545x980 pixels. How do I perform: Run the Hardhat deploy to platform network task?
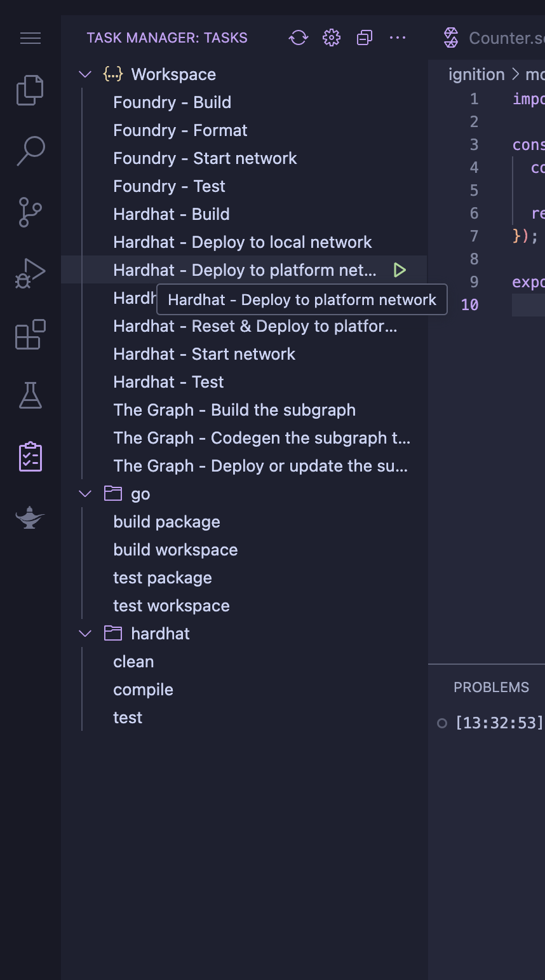point(400,269)
